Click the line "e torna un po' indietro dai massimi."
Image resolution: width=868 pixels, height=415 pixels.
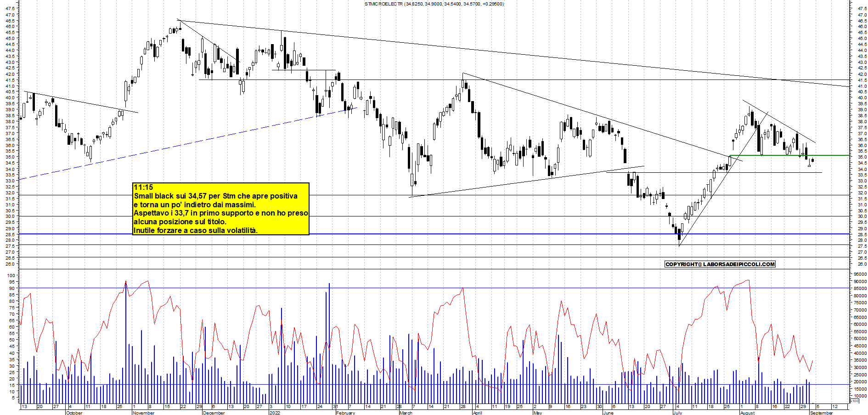click(x=195, y=205)
